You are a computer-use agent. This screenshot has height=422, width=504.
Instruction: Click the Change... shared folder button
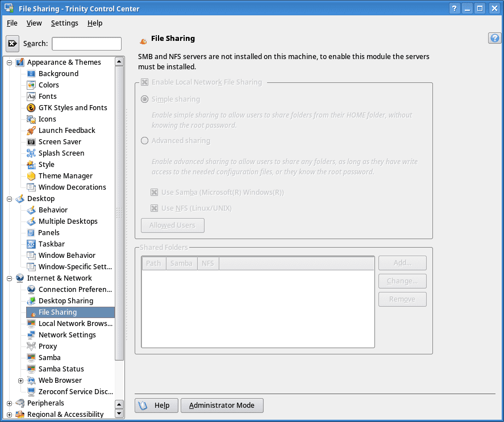[402, 281]
